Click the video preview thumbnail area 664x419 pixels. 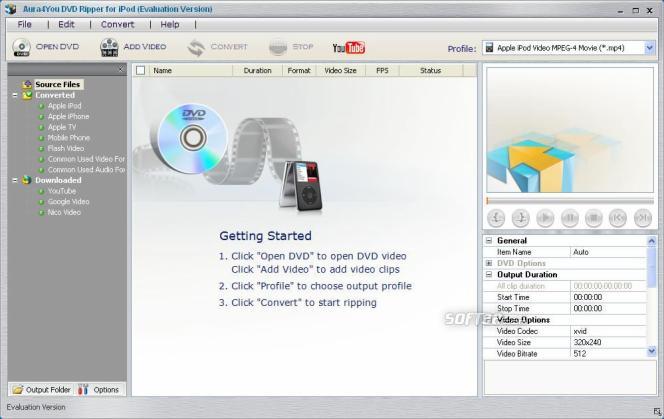point(570,130)
